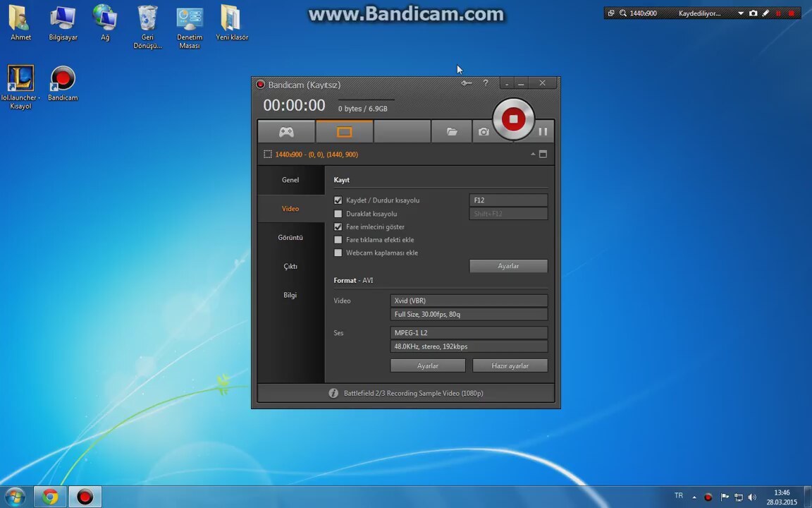Image resolution: width=812 pixels, height=508 pixels.
Task: Open Denetim Masası desktop icon
Action: point(190,27)
